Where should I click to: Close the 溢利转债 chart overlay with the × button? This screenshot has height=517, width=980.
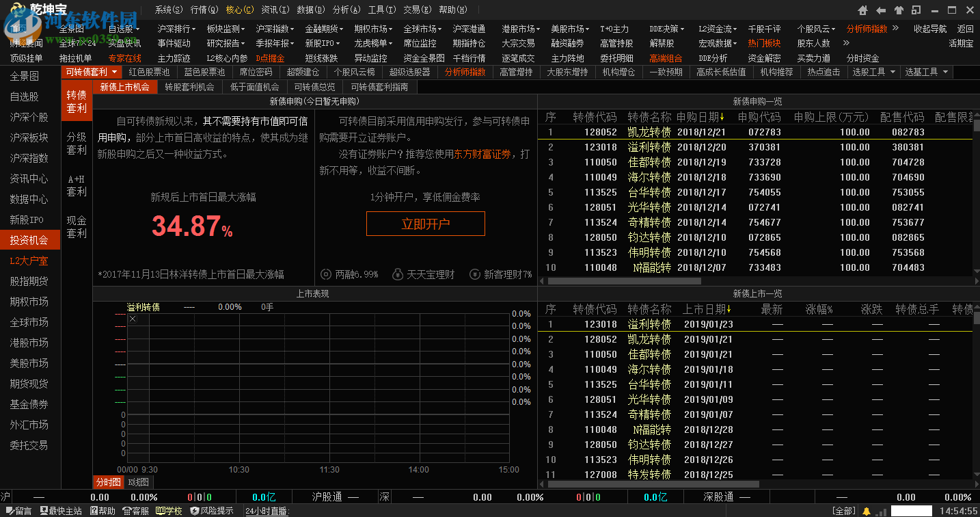(132, 318)
